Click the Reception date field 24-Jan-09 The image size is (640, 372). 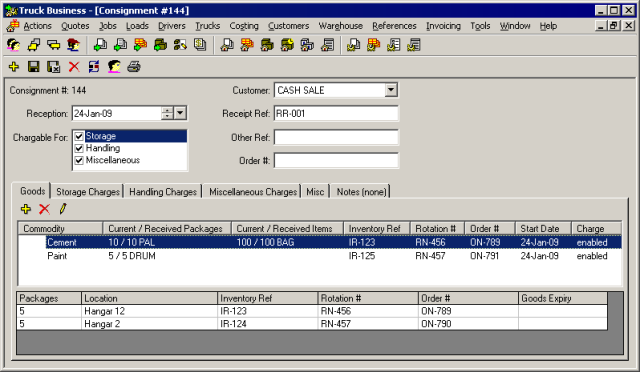click(117, 113)
